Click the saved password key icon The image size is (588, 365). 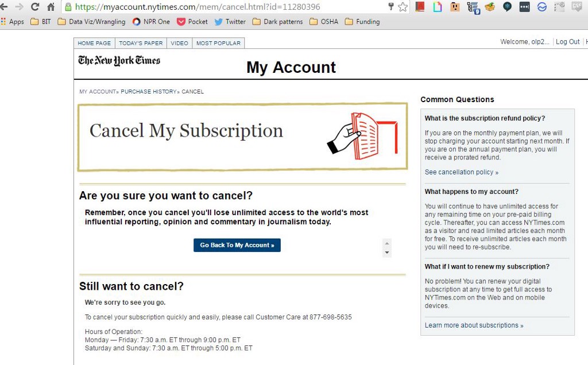(x=390, y=6)
